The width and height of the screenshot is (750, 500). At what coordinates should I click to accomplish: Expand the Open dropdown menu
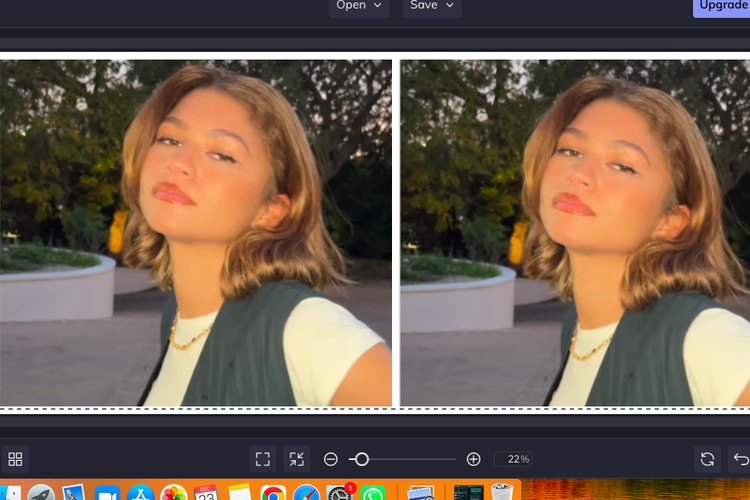tap(359, 6)
